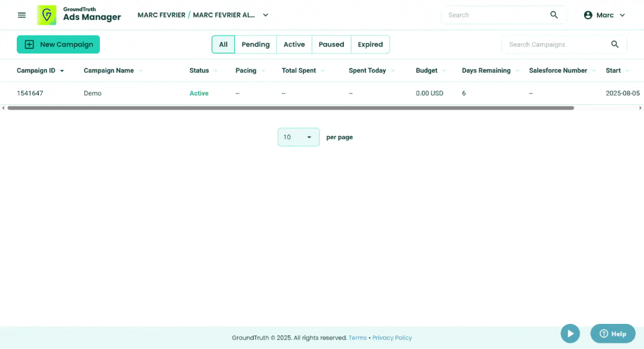
Task: Filter campaigns by Active status
Action: pos(294,44)
